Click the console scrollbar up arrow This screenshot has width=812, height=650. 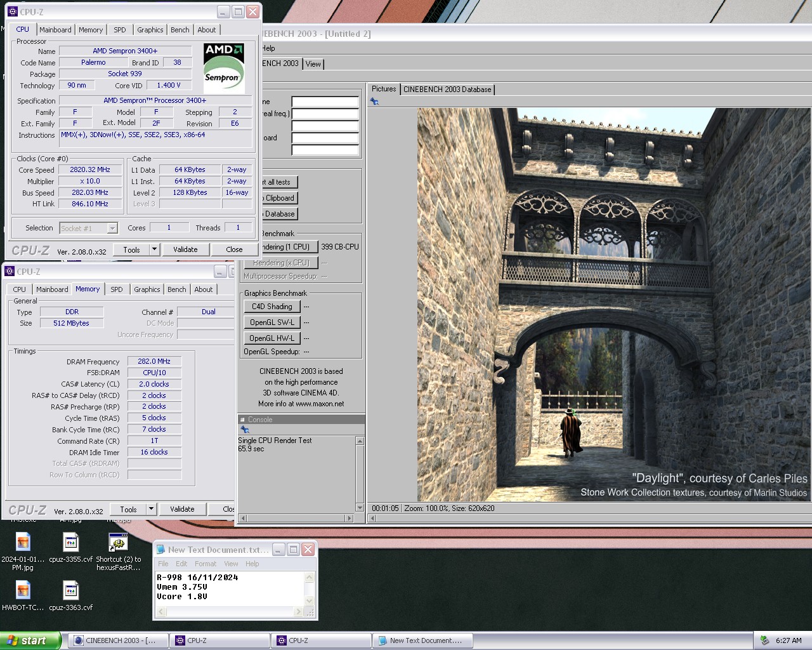point(360,441)
